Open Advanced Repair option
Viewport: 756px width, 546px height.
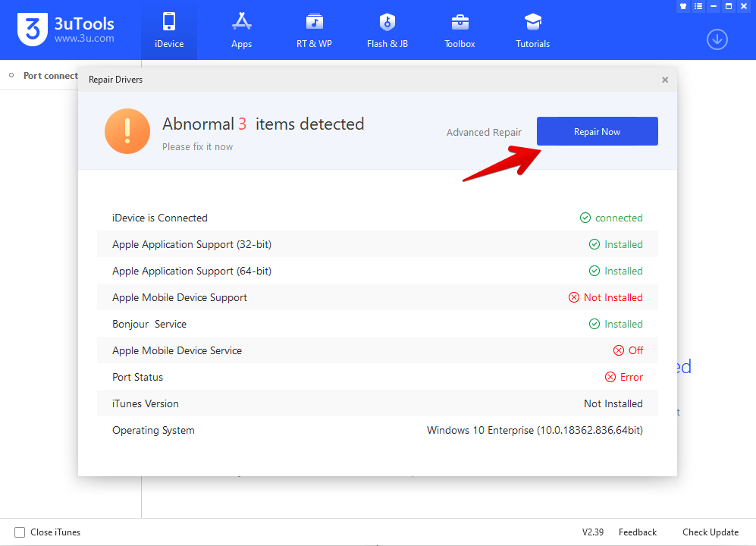(x=484, y=132)
